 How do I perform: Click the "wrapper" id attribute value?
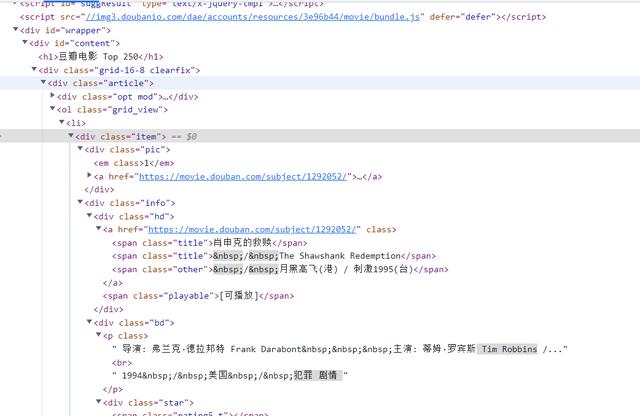[83, 30]
